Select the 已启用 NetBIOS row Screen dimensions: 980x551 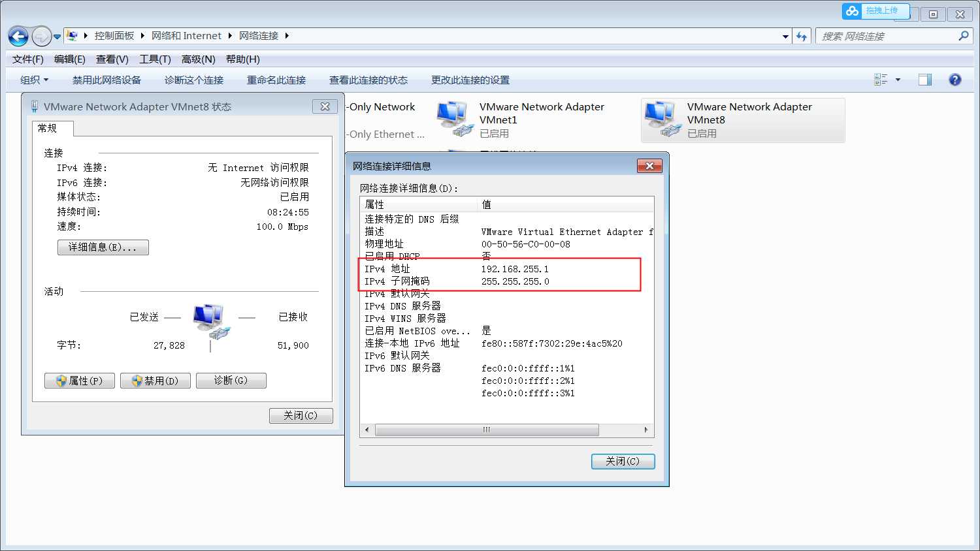[x=507, y=331]
